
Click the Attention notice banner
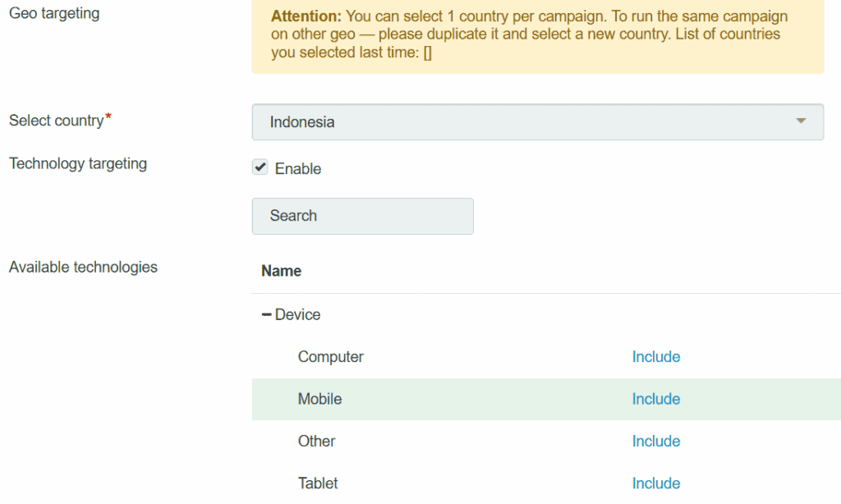537,36
